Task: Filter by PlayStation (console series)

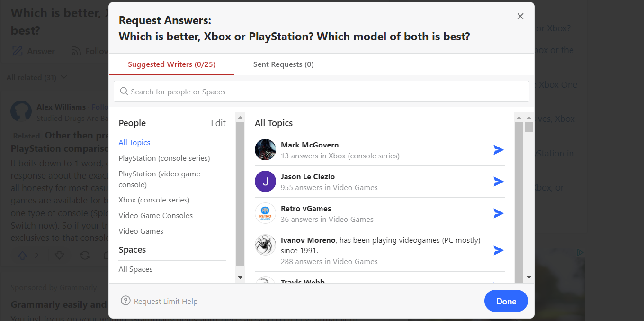Action: pyautogui.click(x=164, y=158)
